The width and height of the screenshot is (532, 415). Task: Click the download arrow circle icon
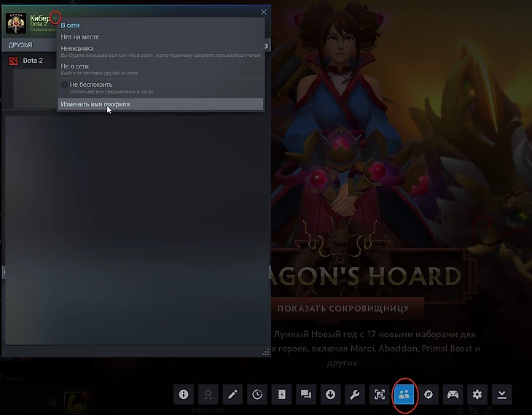[330, 395]
